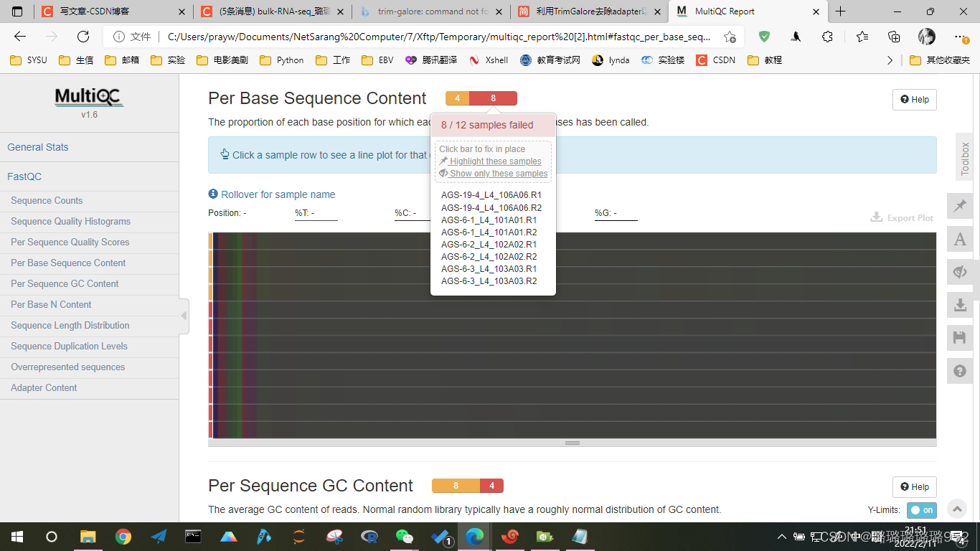Open the Export Plots toolbox panel

960,305
